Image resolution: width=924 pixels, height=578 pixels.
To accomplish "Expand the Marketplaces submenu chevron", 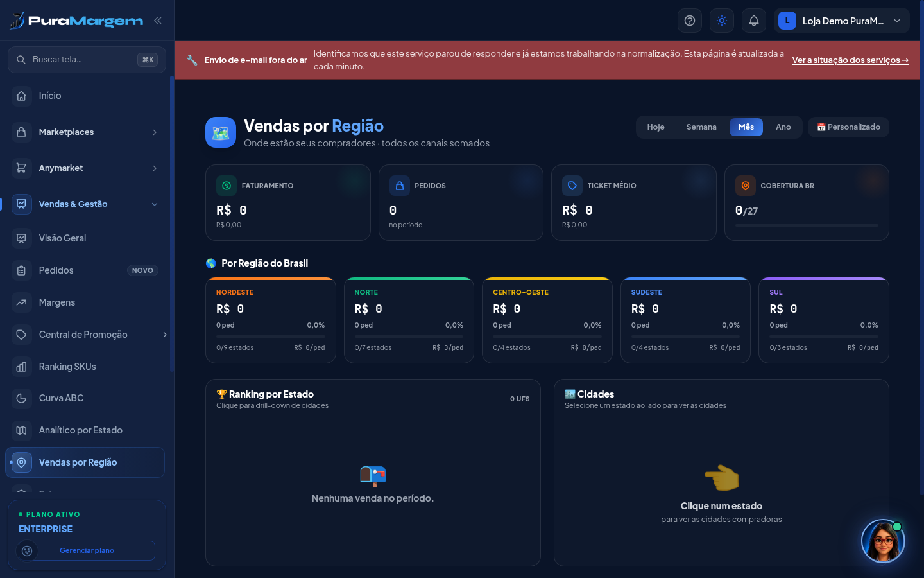I will coord(155,132).
